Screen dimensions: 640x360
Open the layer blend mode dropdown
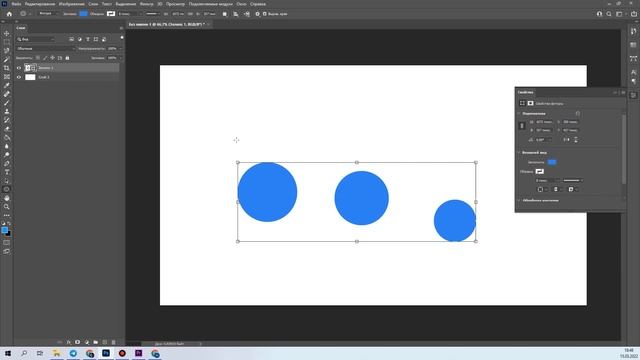46,49
